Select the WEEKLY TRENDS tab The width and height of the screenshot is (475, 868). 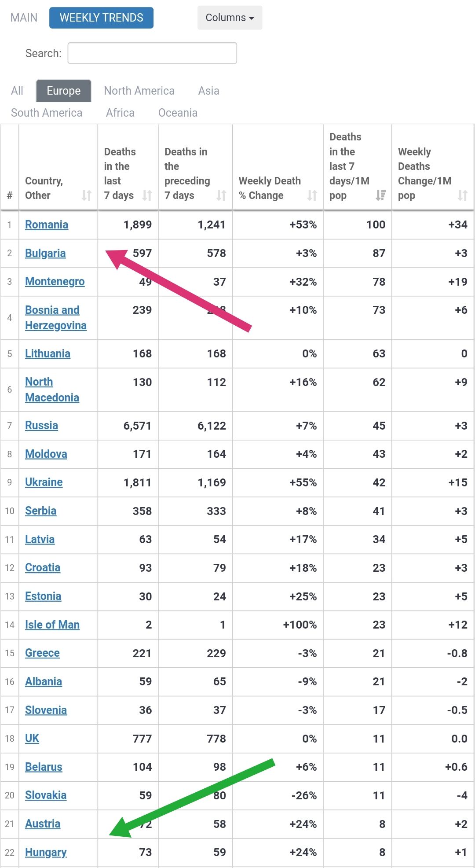pyautogui.click(x=101, y=18)
